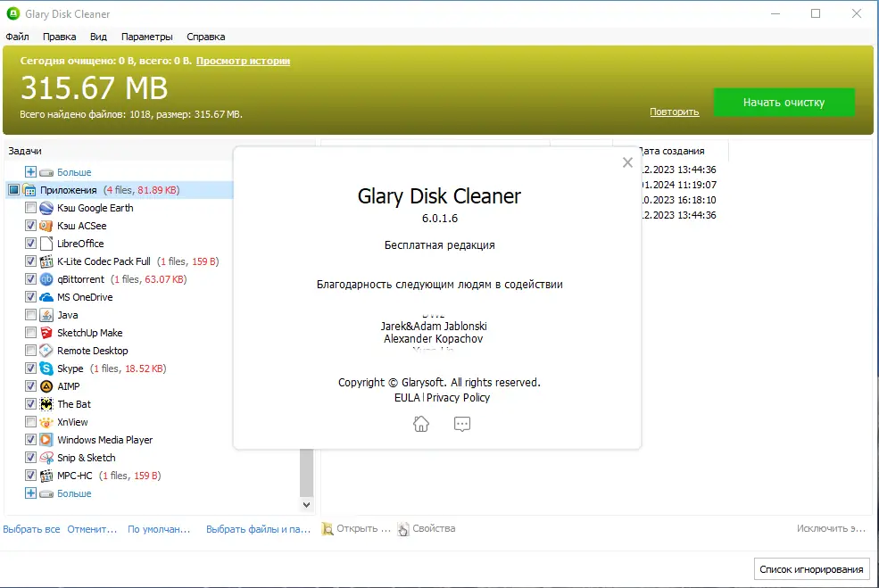Enable the Java checkbox
The width and height of the screenshot is (879, 588).
coord(31,315)
